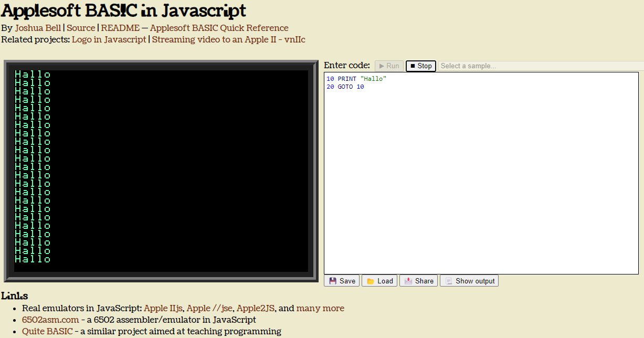This screenshot has height=338, width=644.
Task: Open the Quite BASIC link
Action: [47, 331]
